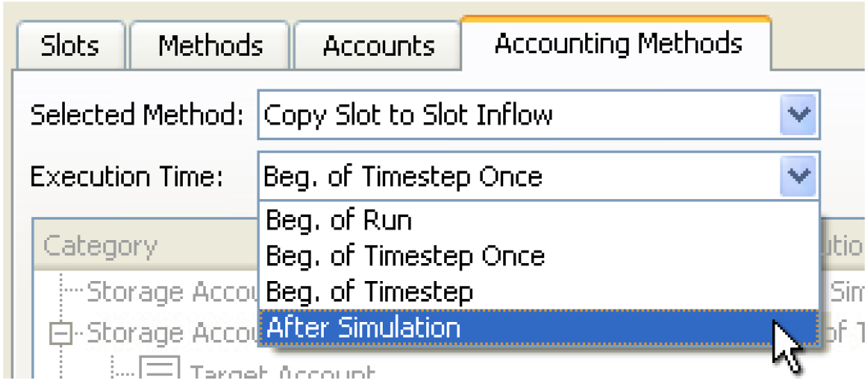Click the Copy Slot to Slot Inflow field
Screen dimensions: 868x381
point(516,116)
